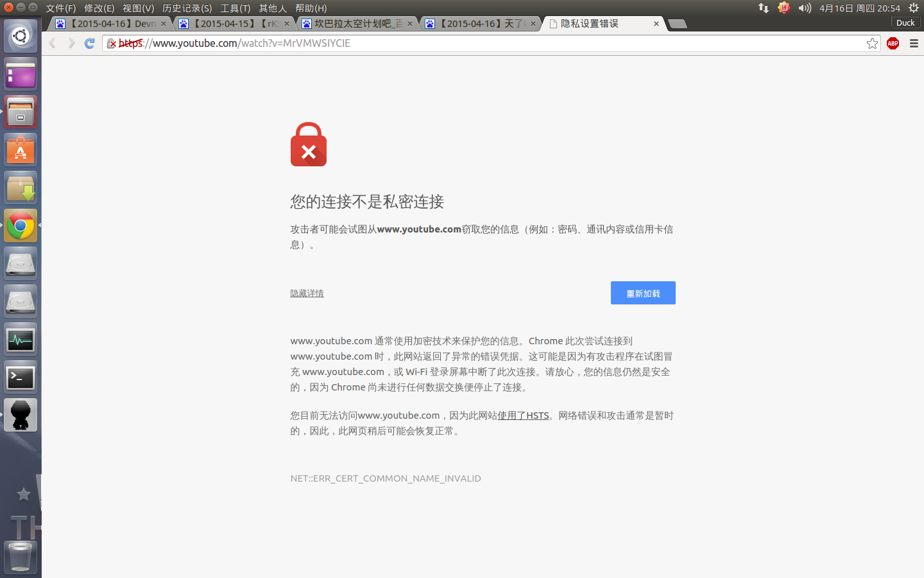Screen dimensions: 924x578
Task: Open first disk drive icon in launcher
Action: click(x=21, y=264)
